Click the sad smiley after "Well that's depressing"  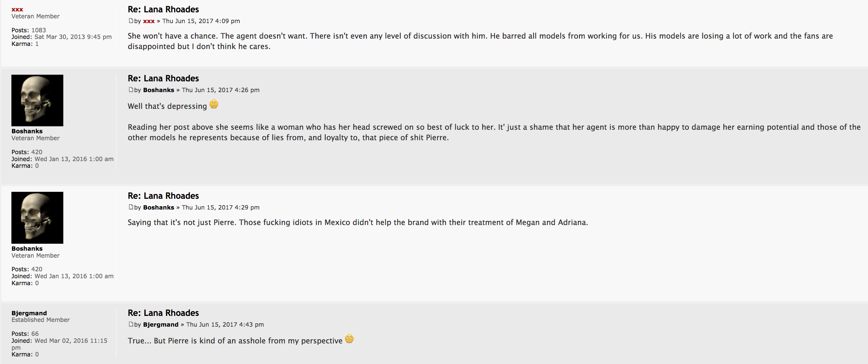[x=214, y=104]
